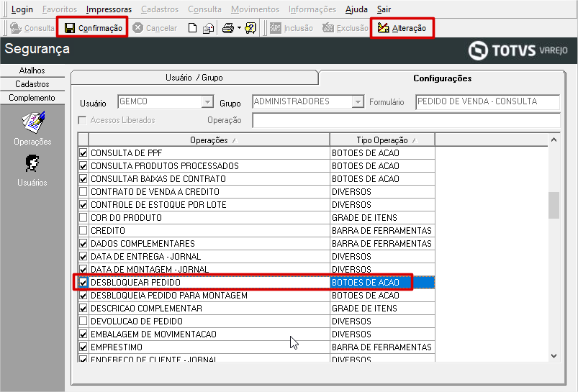Screen dimensions: 578x392
Task: Click the Cancelar toolbar icon
Action: (138, 28)
